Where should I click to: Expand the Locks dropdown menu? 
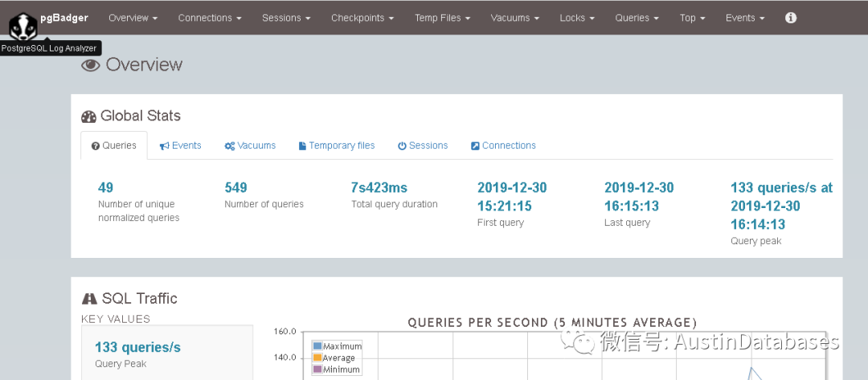[577, 18]
